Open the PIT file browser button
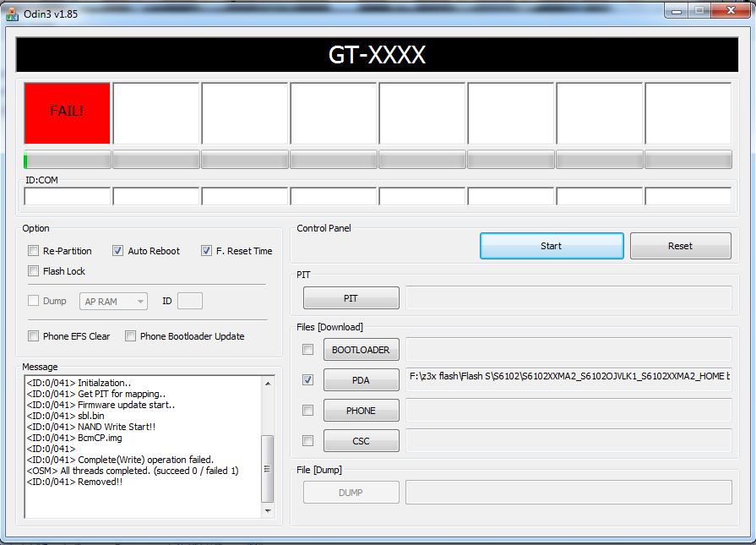This screenshot has width=756, height=545. click(351, 298)
